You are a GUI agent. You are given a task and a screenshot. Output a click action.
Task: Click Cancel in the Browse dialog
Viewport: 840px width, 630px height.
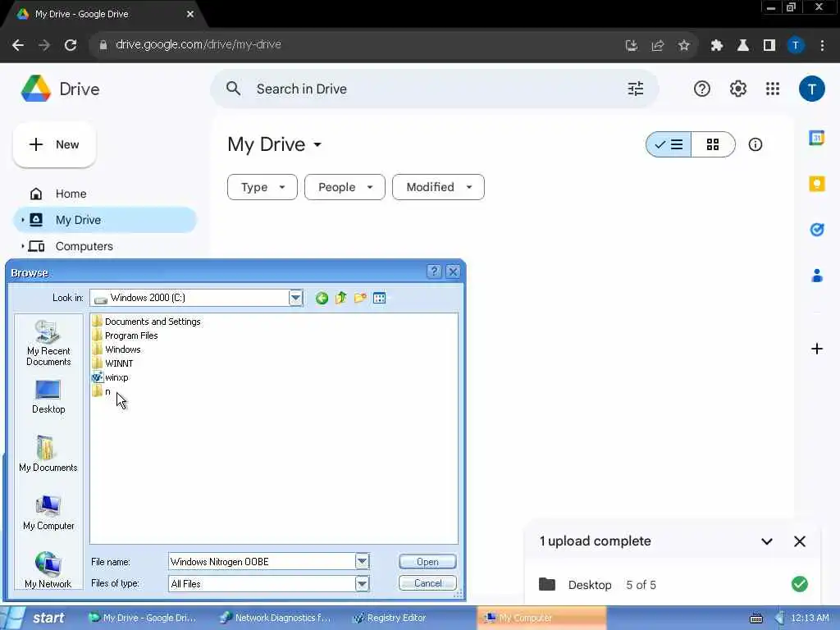[x=427, y=583]
